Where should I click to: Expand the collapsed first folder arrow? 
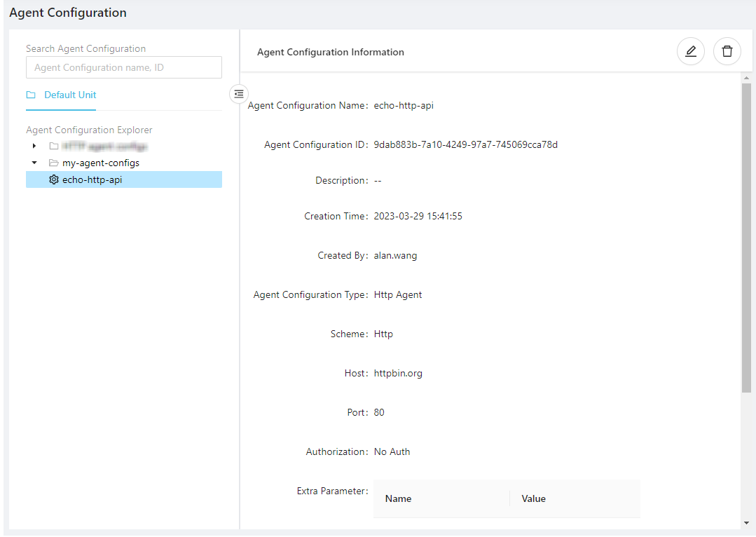[34, 146]
